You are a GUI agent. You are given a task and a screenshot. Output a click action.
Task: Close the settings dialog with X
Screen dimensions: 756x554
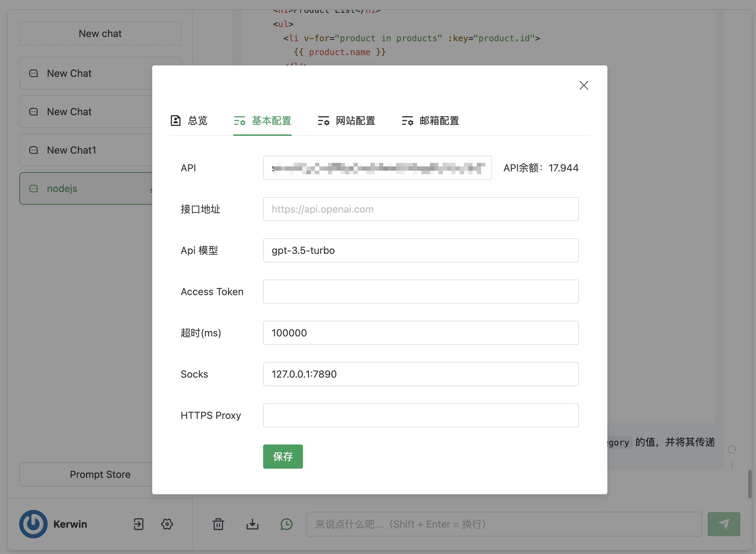click(584, 85)
